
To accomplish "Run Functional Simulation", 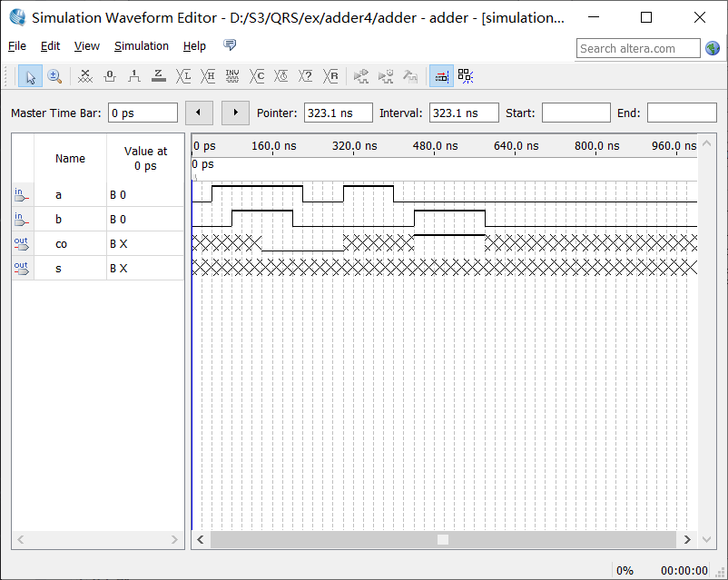I will (360, 76).
